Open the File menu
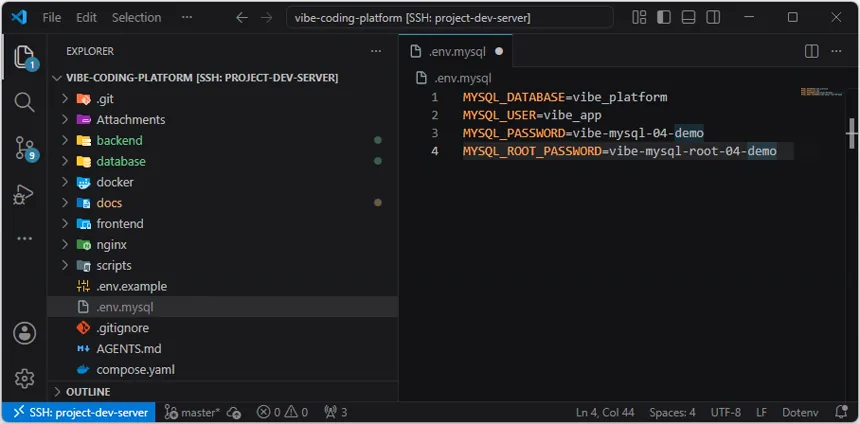 tap(52, 18)
